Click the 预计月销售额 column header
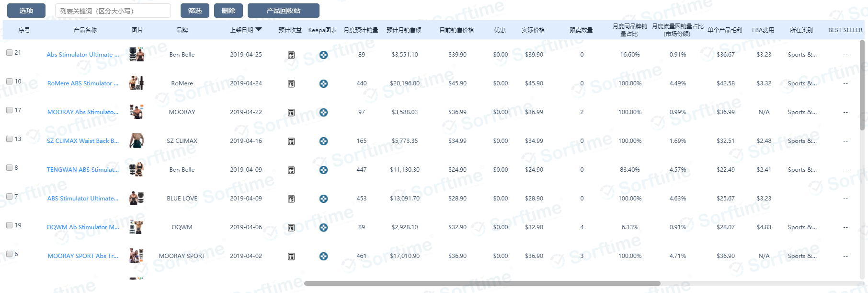Viewport: 868px width, 293px height. click(x=404, y=30)
